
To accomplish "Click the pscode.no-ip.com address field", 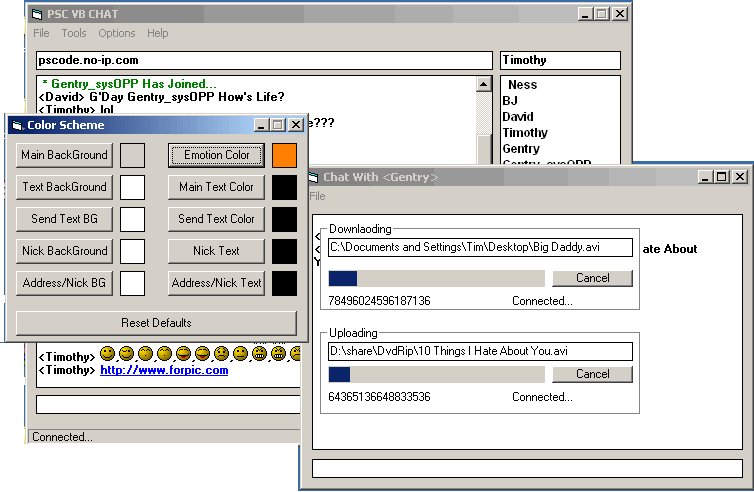I will [x=264, y=60].
